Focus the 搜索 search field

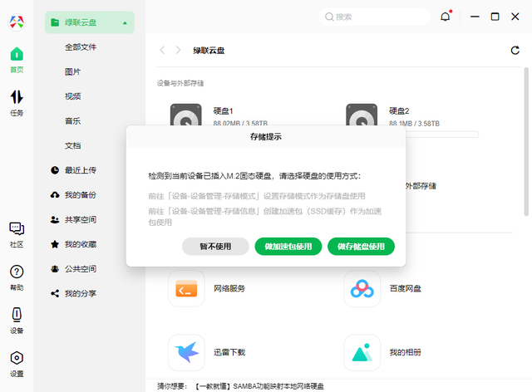click(x=374, y=17)
